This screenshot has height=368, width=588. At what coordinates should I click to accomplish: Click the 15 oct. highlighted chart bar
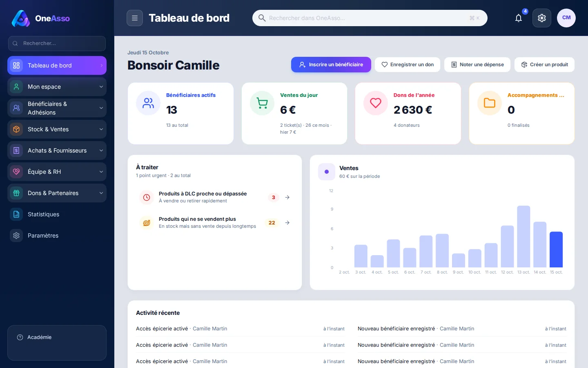coord(556,249)
